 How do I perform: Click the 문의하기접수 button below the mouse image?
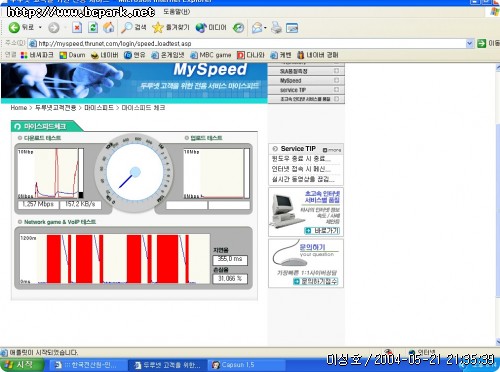316,281
